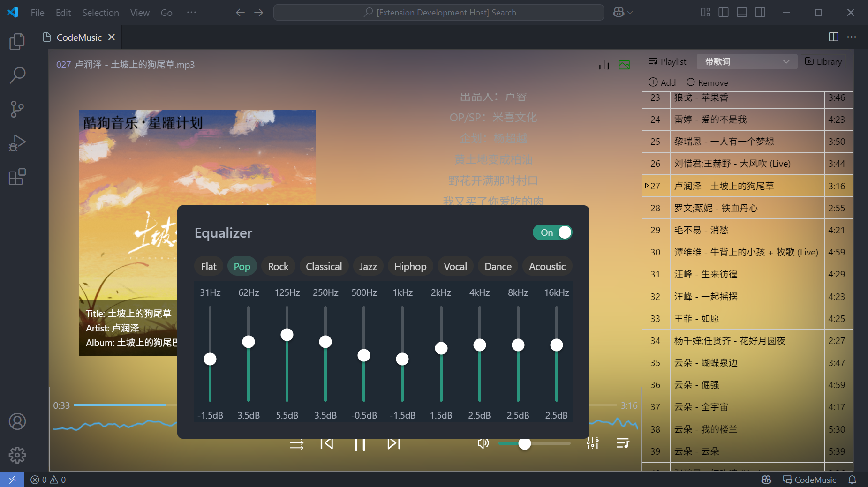Open the equalizer settings icon
Viewport: 868px width, 487px height.
coord(593,443)
